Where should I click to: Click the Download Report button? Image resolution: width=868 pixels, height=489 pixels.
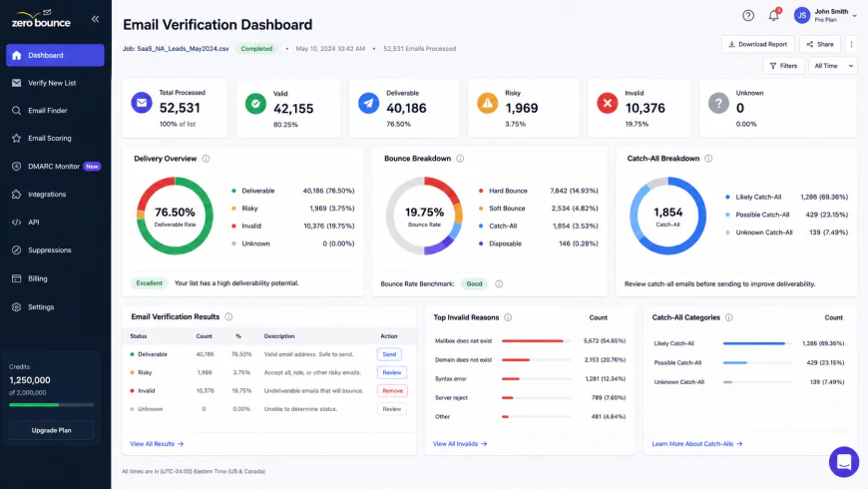[758, 44]
